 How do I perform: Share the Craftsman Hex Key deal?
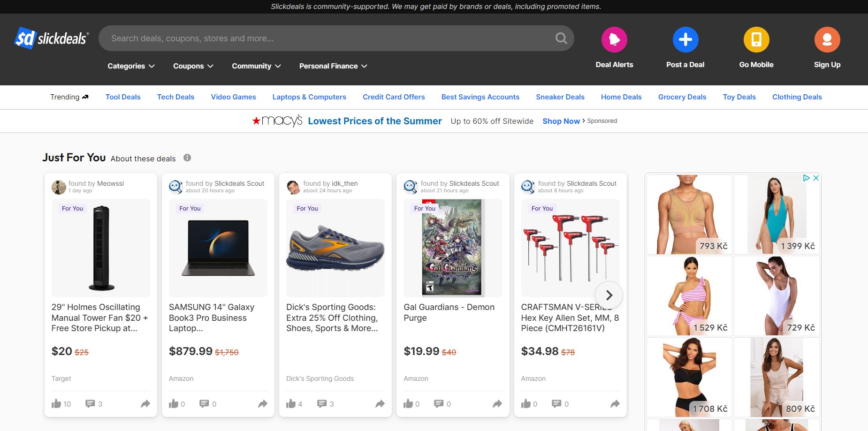615,404
